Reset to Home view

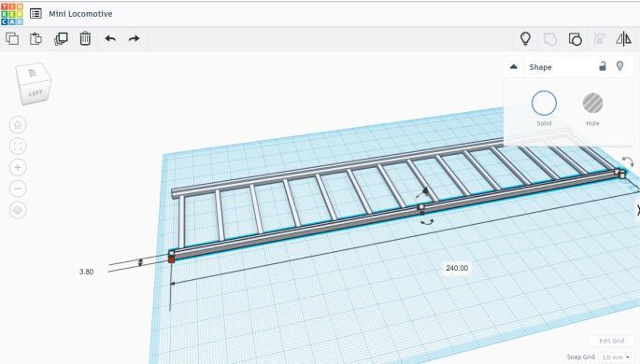click(18, 125)
